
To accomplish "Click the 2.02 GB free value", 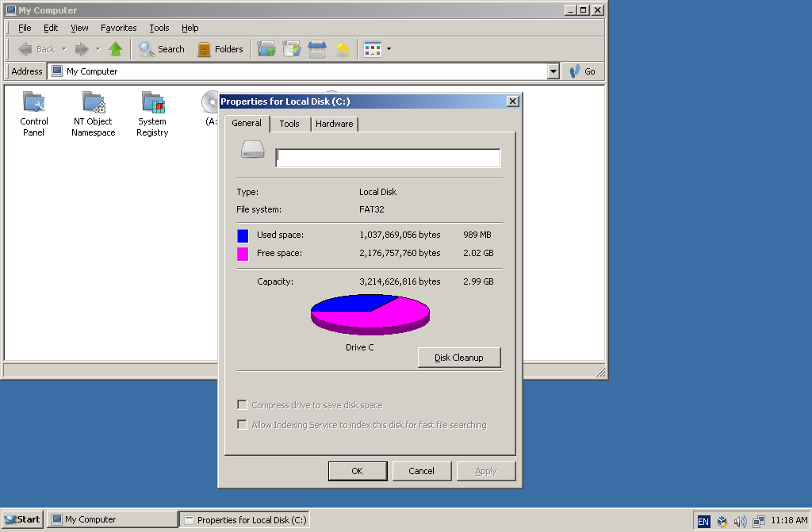I will (x=478, y=253).
